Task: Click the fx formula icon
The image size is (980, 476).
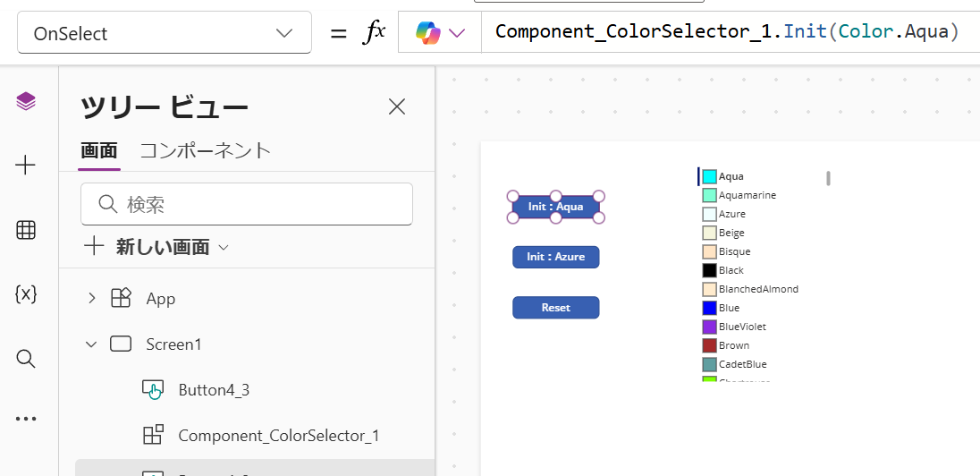Action: 373,33
